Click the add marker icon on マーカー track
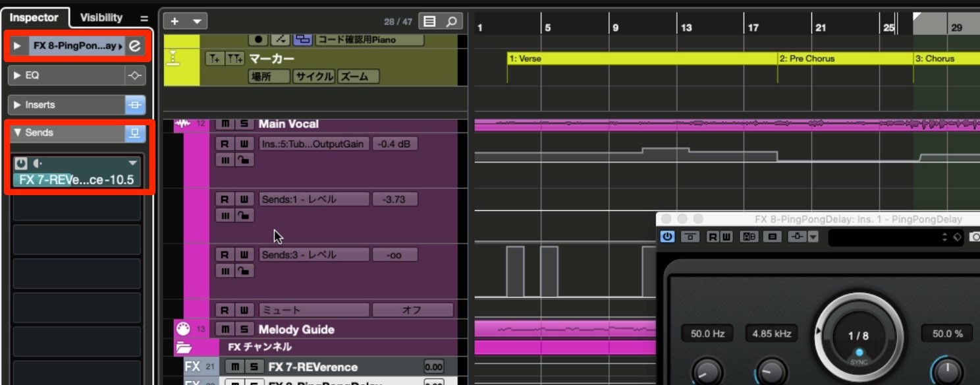 pyautogui.click(x=214, y=59)
